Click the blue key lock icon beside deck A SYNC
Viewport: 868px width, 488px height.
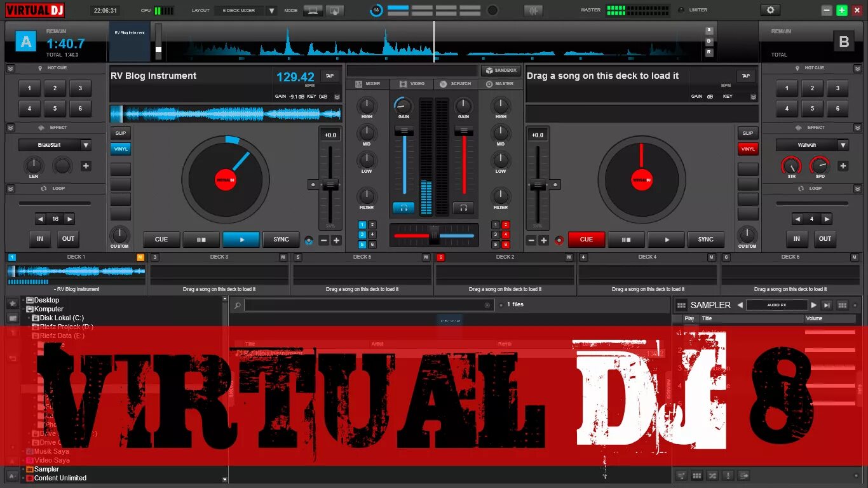click(309, 240)
